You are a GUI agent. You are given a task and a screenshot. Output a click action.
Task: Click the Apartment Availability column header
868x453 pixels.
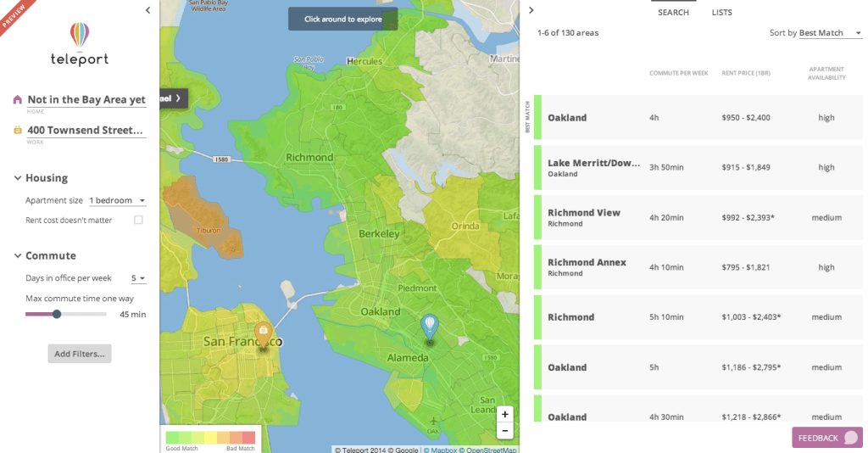click(826, 73)
